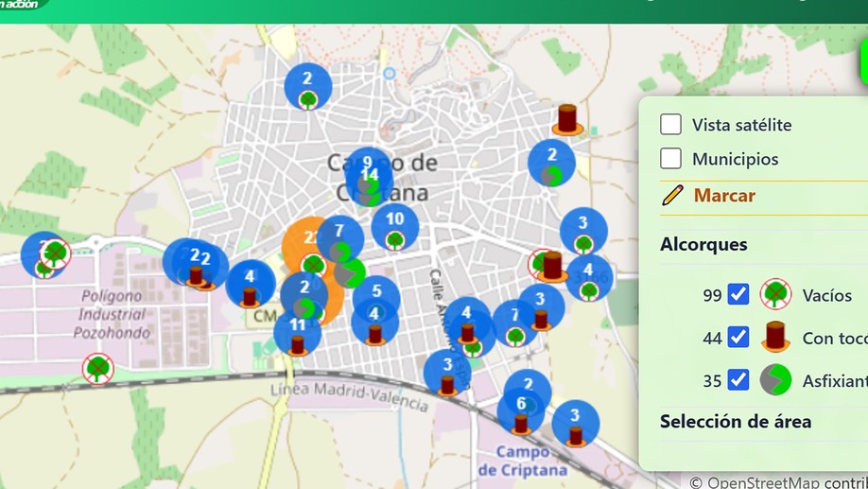Click small blue location ring atop map
868x489 pixels.
390,73
